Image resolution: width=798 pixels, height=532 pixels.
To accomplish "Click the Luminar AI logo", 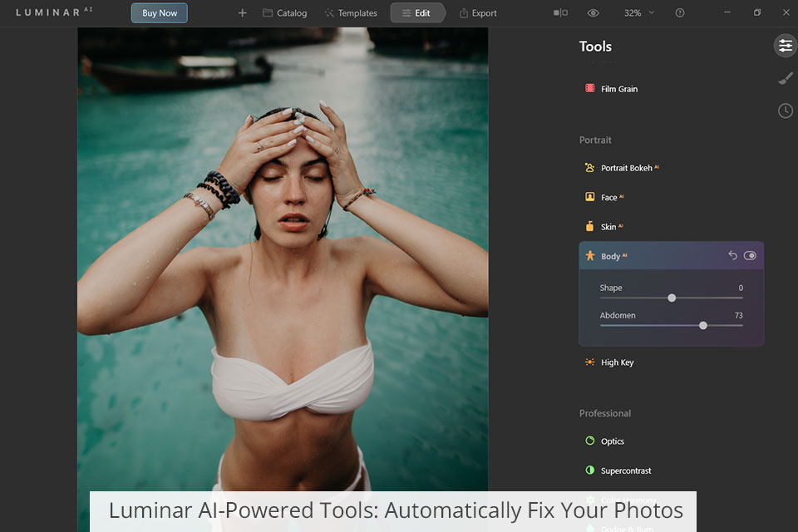I will tap(53, 12).
